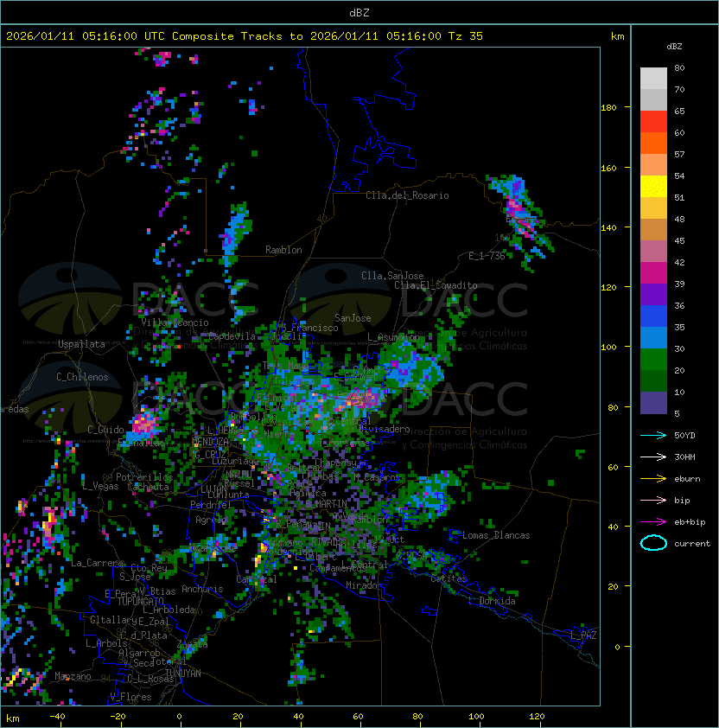The height and width of the screenshot is (728, 719).
Task: Click the '30HM' legend label
Action: point(684,457)
